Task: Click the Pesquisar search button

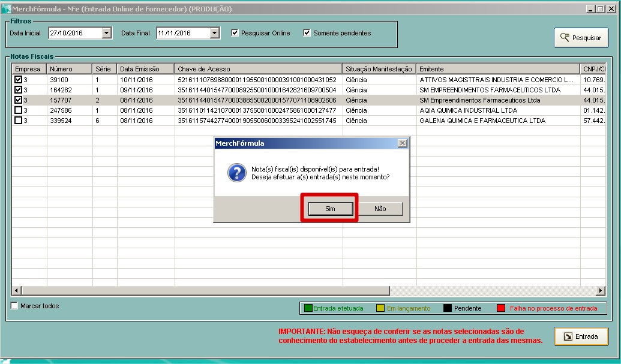Action: 581,38
